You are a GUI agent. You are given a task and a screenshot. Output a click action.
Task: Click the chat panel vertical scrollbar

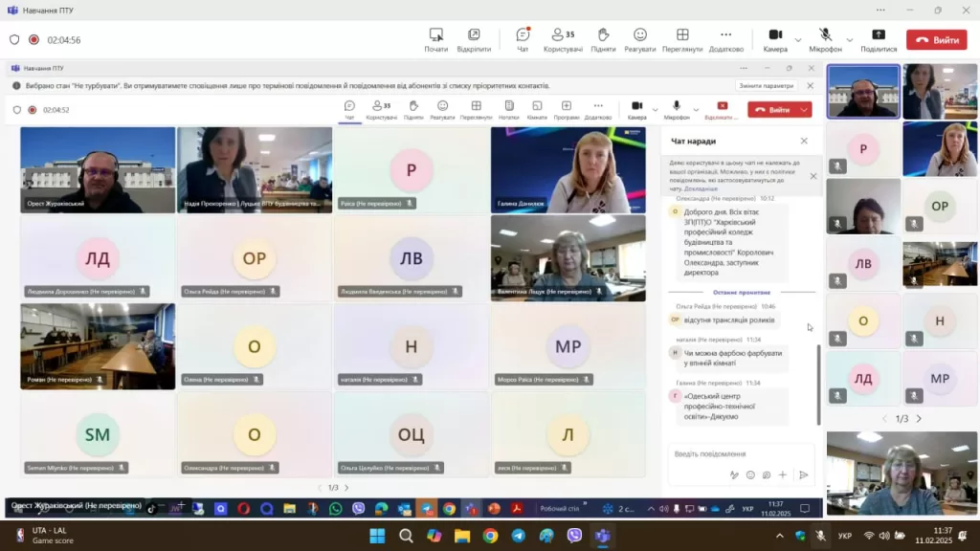tap(817, 383)
